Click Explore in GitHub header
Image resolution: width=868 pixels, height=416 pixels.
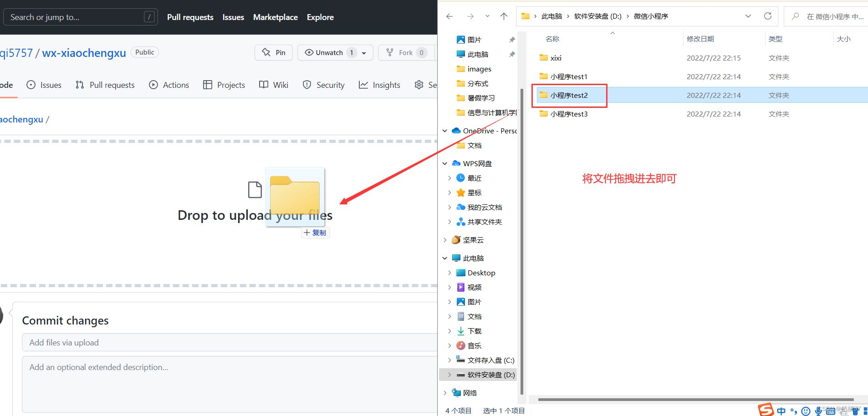[x=320, y=17]
